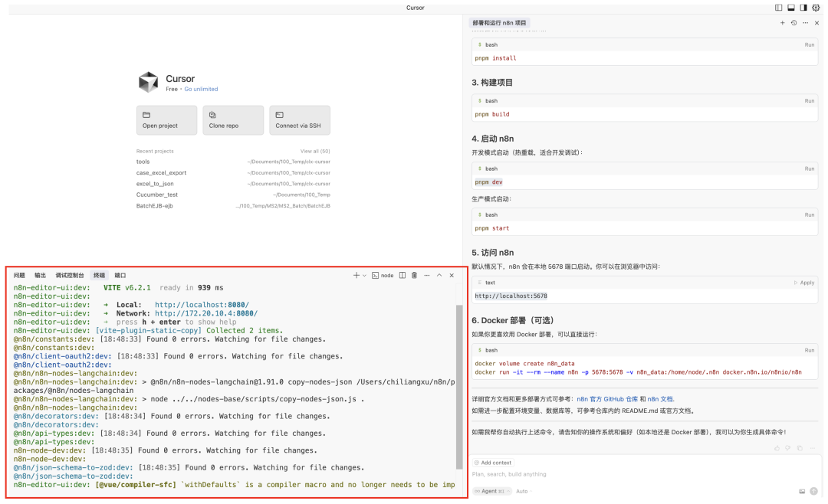Open chat pane more options menu
Viewport: 828px width, 504px height.
pyautogui.click(x=805, y=23)
